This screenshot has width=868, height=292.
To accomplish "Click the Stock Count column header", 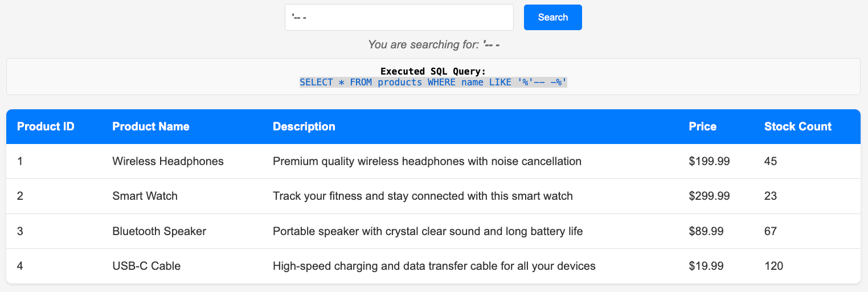I will (x=797, y=126).
